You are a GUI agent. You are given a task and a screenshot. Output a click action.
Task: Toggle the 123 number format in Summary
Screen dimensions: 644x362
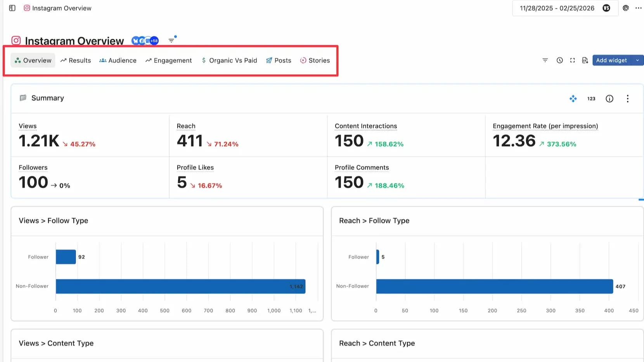[x=591, y=99]
